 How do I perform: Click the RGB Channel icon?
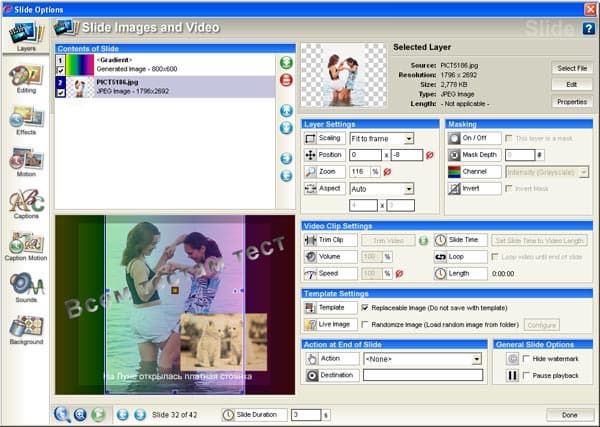pyautogui.click(x=454, y=172)
